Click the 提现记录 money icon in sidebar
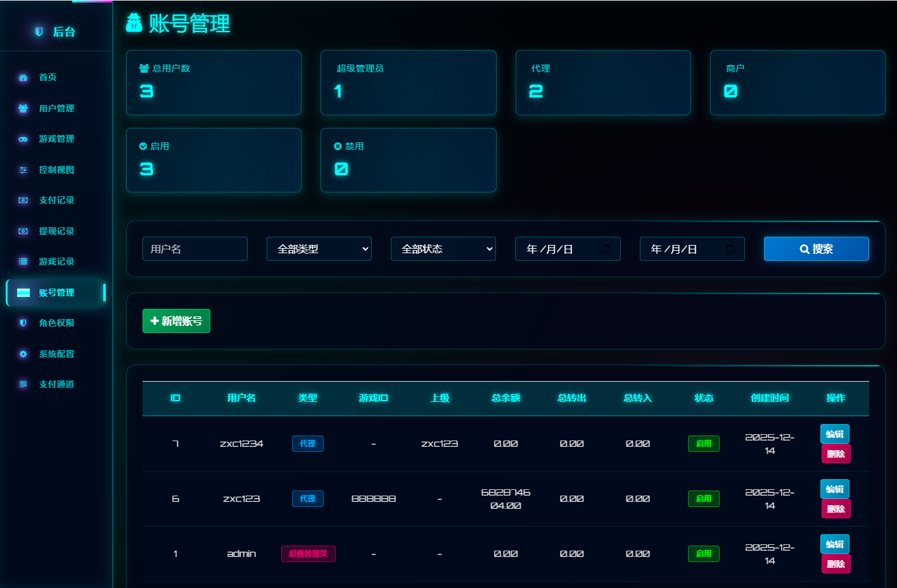The height and width of the screenshot is (588, 897). click(x=23, y=231)
